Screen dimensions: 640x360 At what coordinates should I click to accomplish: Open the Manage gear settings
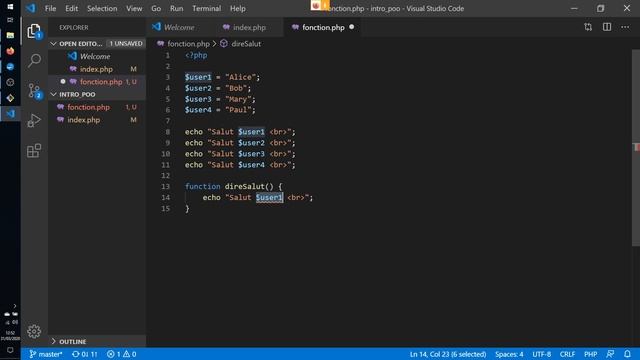34,331
